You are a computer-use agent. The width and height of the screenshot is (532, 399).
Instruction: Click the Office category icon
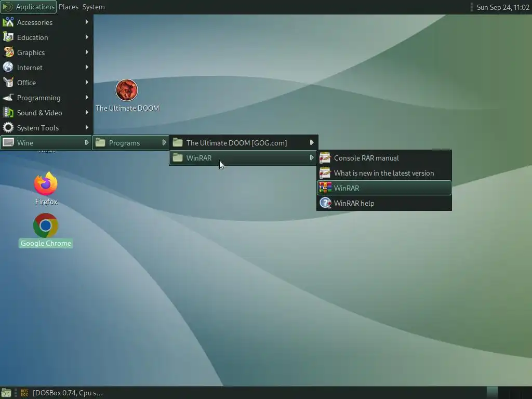tap(8, 82)
